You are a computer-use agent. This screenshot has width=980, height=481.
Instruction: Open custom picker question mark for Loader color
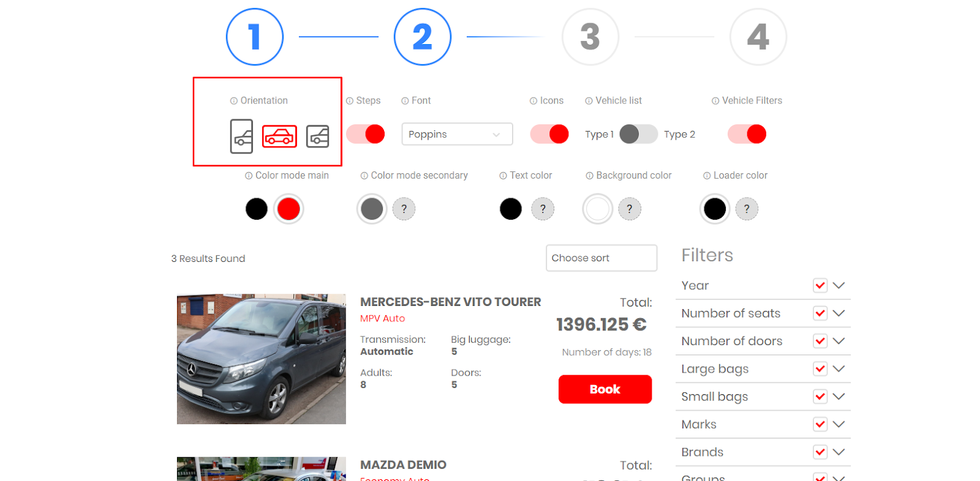tap(747, 209)
